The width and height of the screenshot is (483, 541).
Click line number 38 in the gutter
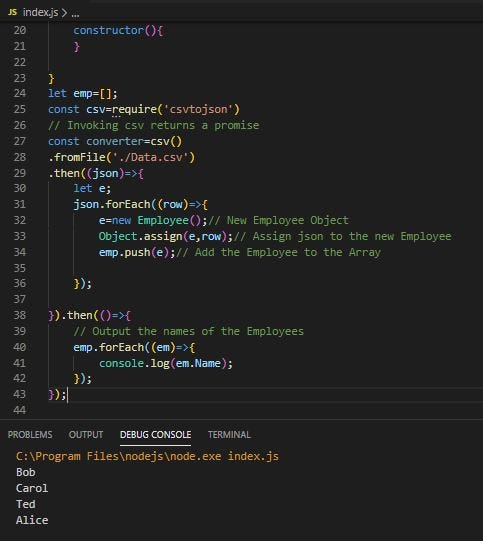[x=20, y=315]
